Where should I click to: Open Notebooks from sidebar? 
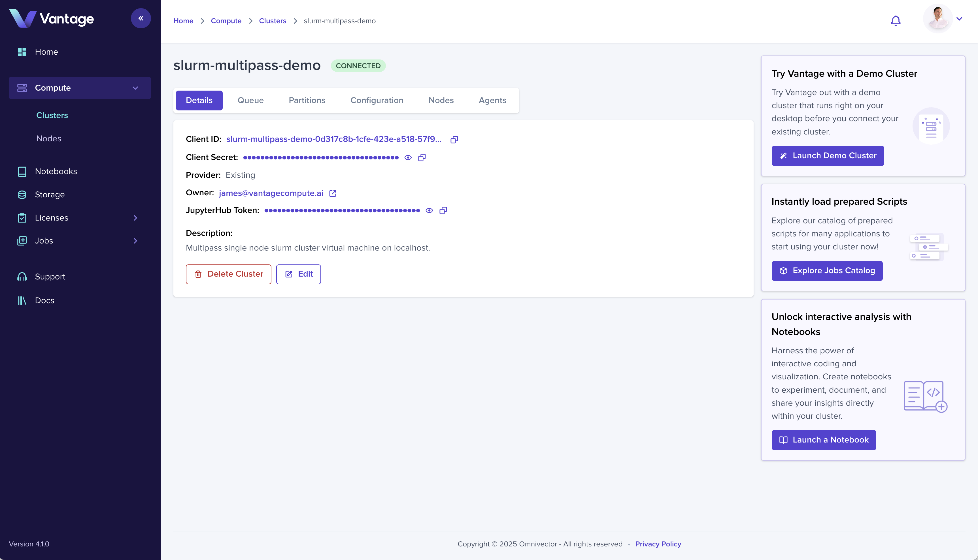(x=56, y=172)
